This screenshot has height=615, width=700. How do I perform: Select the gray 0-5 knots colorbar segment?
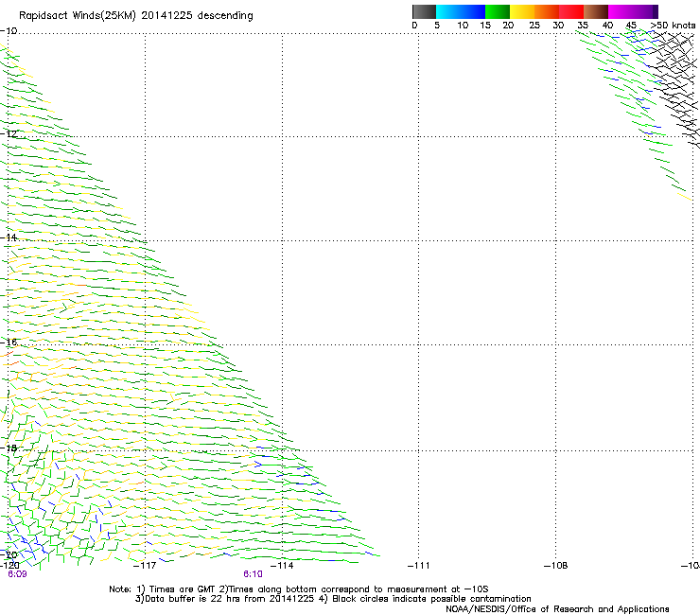424,11
